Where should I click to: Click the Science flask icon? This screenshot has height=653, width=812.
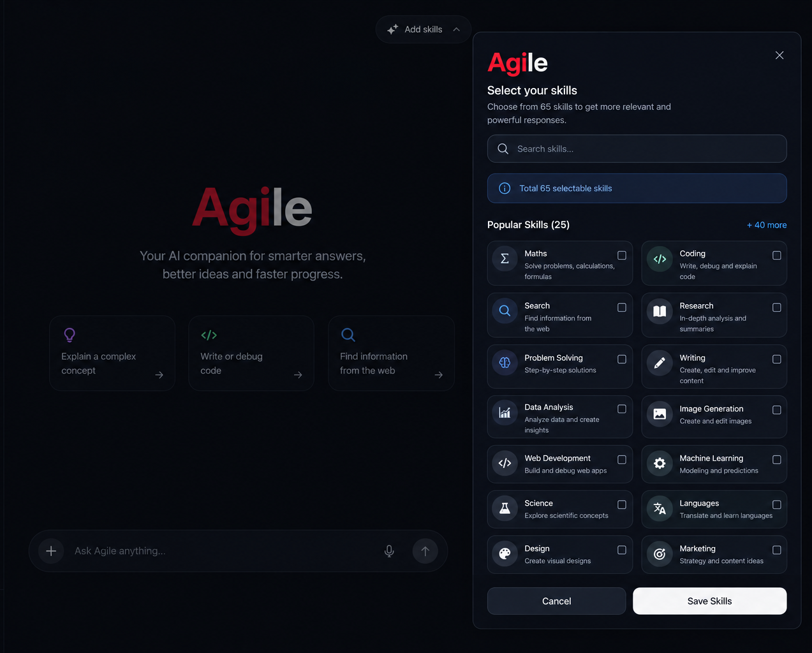pos(505,508)
